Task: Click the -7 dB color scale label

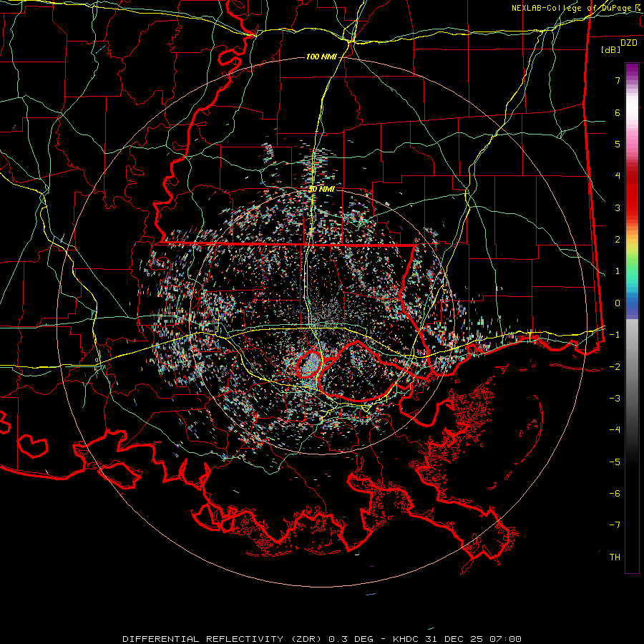Action: click(x=615, y=525)
